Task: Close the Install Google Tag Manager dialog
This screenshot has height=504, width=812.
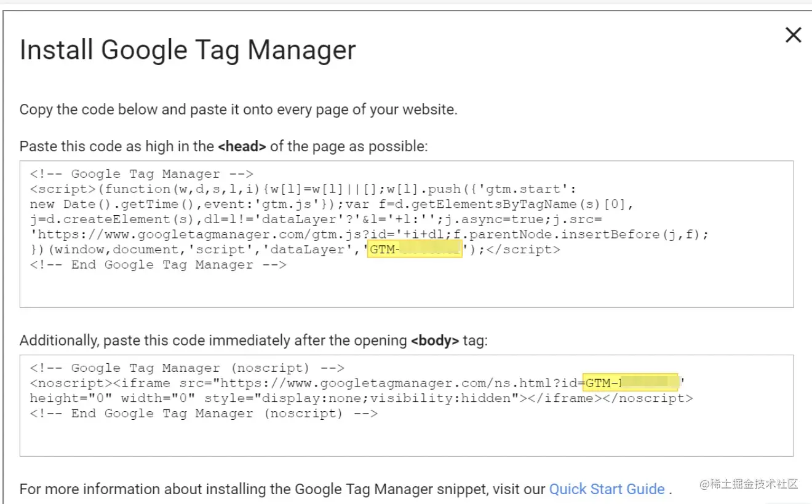Action: pyautogui.click(x=794, y=36)
